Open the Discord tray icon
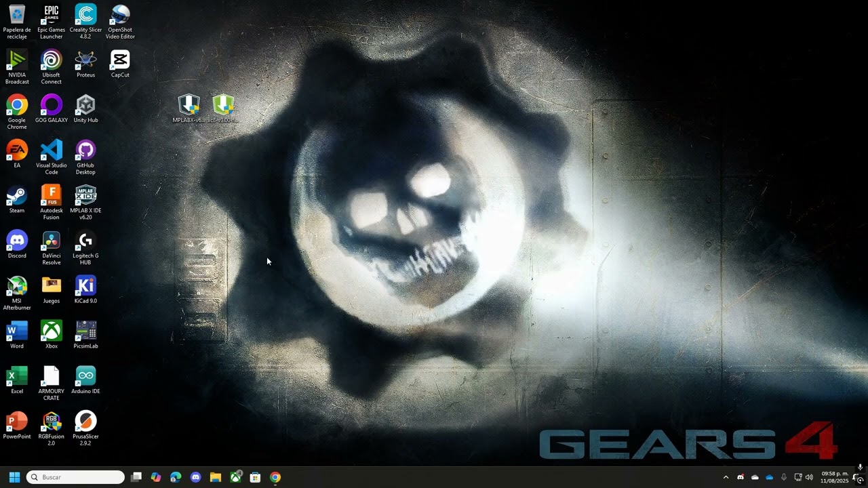The height and width of the screenshot is (488, 868). (x=741, y=477)
